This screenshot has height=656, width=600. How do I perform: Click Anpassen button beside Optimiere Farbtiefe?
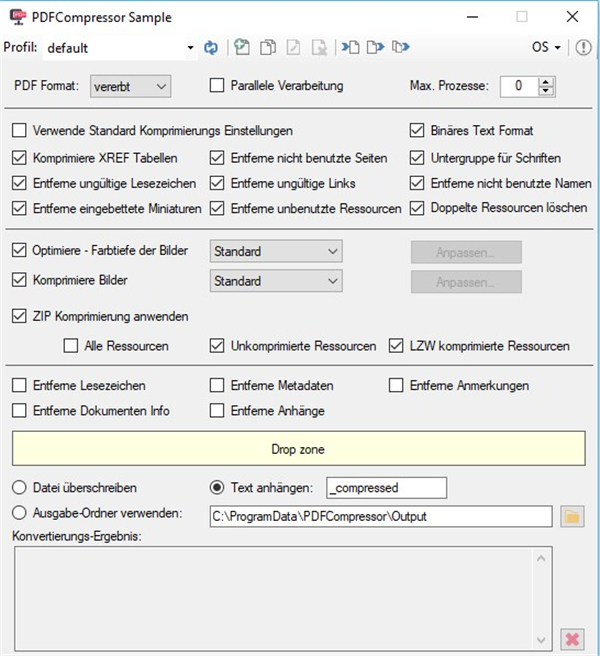[x=465, y=251]
